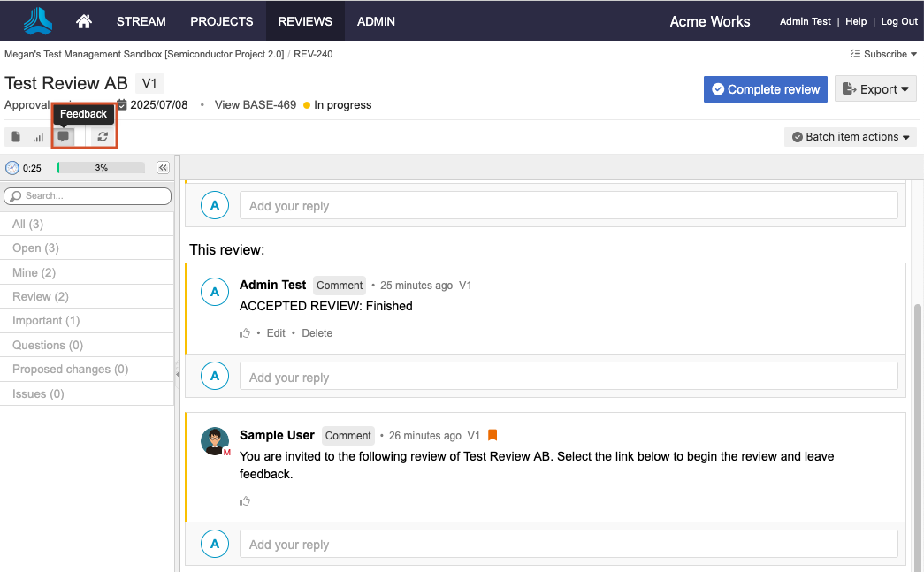
Task: Go to the PROJECTS tab
Action: tap(221, 21)
